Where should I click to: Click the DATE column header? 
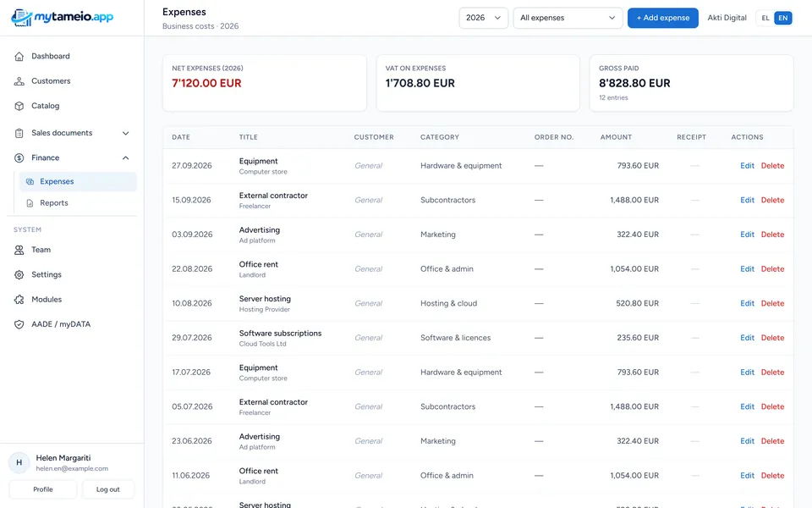coord(181,137)
